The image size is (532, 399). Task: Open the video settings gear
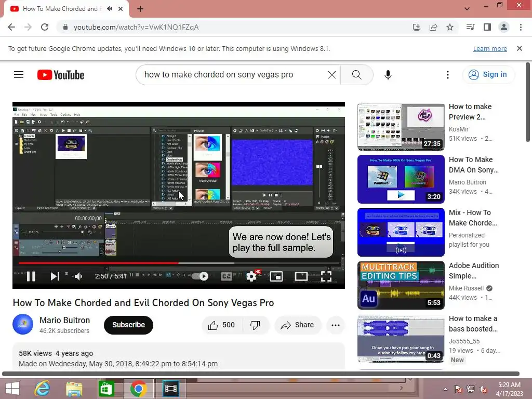tap(251, 276)
